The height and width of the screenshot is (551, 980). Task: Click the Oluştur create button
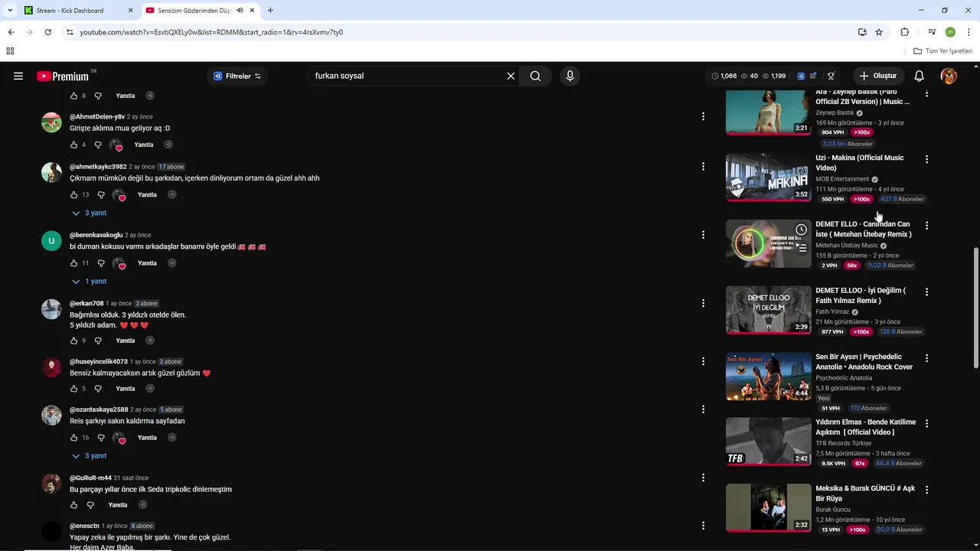pyautogui.click(x=879, y=76)
